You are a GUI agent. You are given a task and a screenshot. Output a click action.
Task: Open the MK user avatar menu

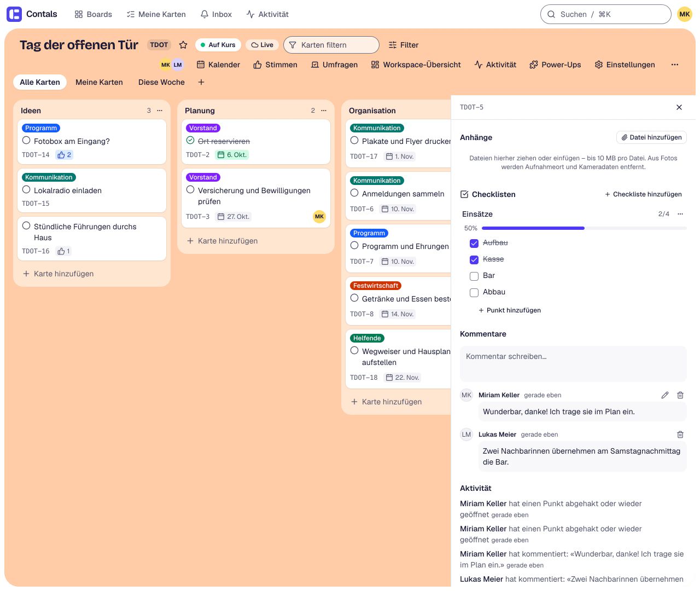point(685,14)
